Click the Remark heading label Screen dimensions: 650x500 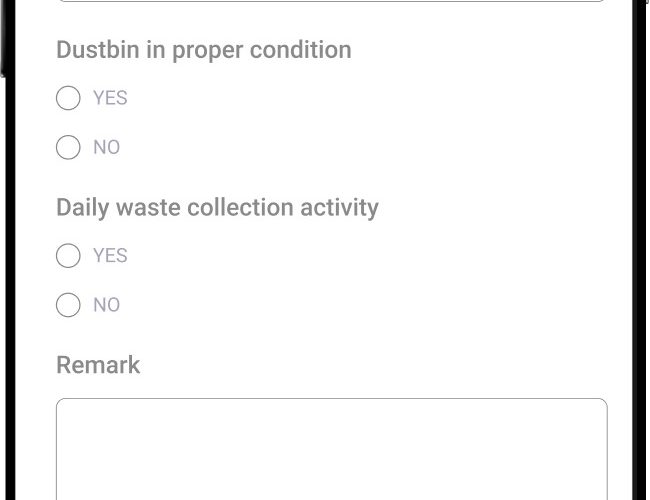click(98, 365)
